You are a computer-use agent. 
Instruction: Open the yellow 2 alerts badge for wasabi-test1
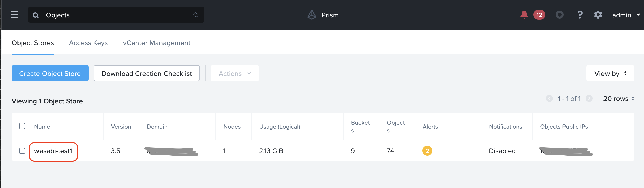pos(427,151)
